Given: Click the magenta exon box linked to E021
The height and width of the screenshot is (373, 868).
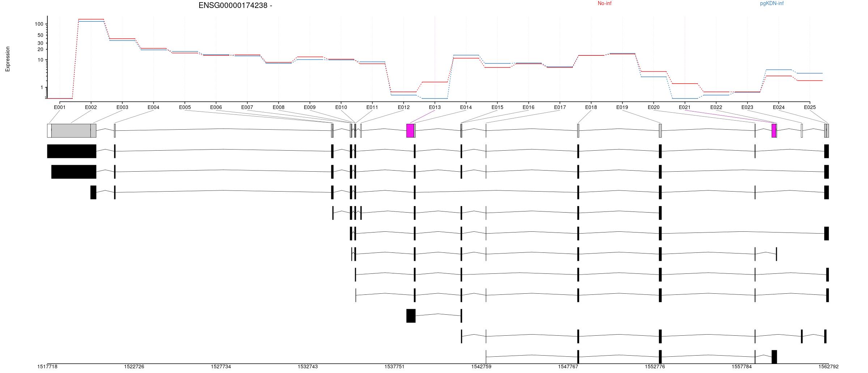Looking at the screenshot, I should click(774, 131).
